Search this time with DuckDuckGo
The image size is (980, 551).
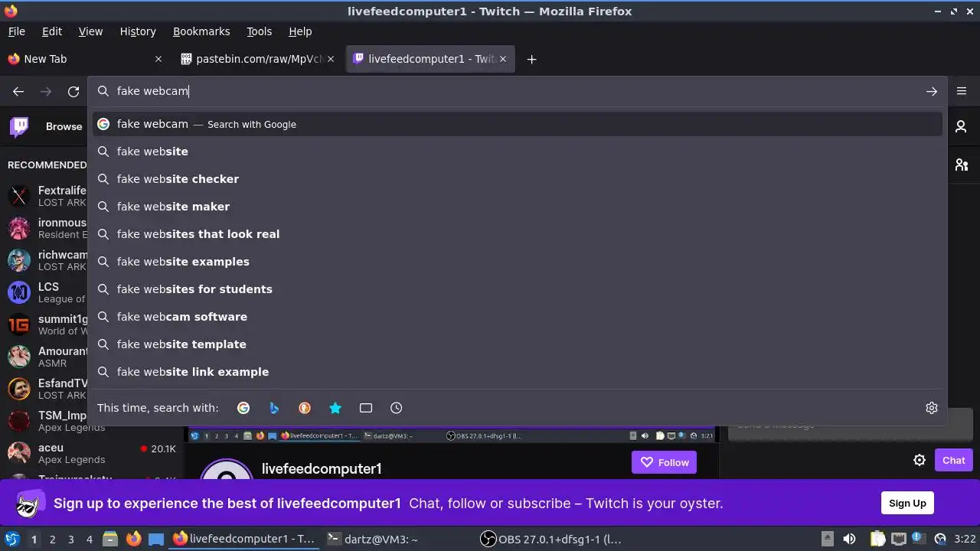(x=305, y=408)
